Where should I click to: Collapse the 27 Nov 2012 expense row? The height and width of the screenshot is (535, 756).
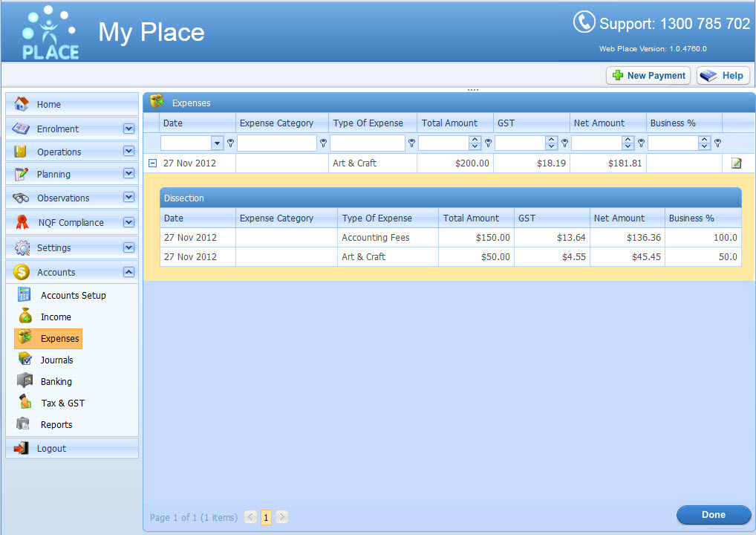(x=152, y=163)
